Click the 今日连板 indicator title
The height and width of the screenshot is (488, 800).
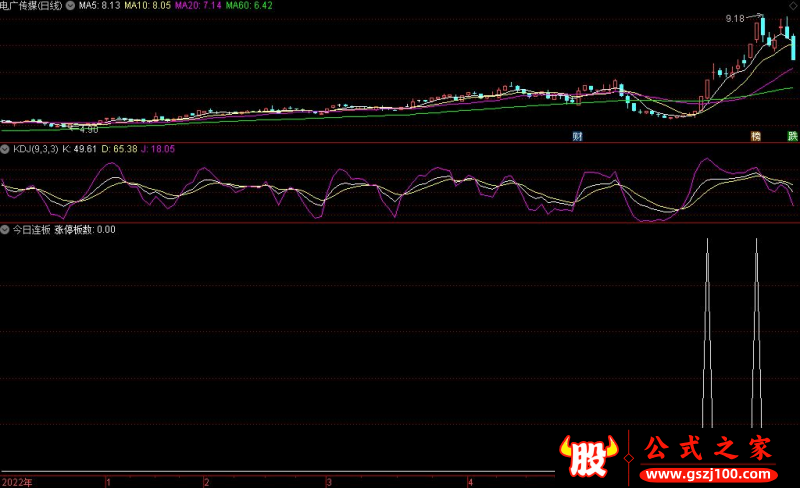(30, 229)
